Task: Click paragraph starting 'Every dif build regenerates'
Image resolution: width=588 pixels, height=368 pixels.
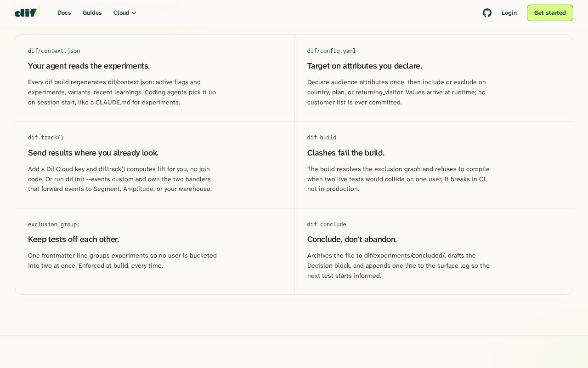Action: (x=122, y=92)
